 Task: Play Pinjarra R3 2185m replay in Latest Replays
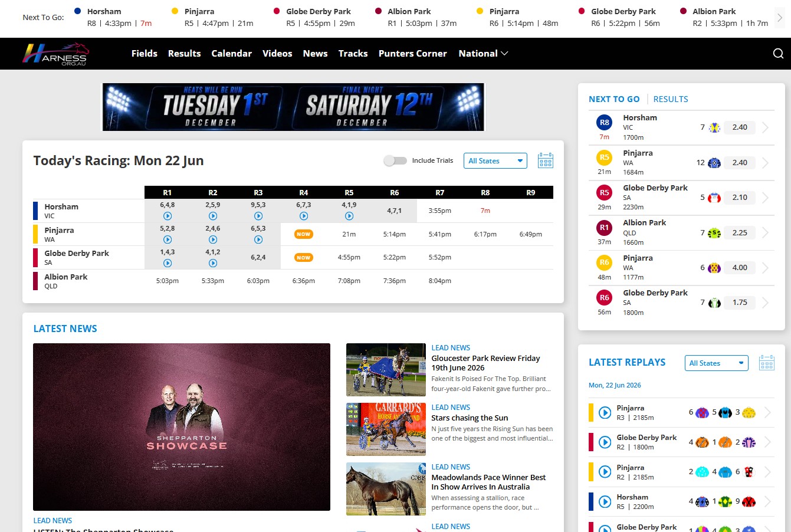[x=605, y=413]
